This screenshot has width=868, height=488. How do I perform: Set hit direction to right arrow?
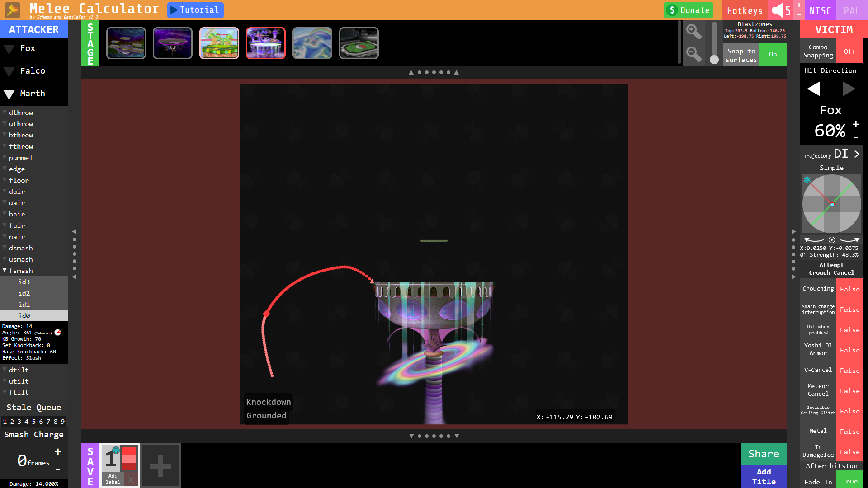849,89
